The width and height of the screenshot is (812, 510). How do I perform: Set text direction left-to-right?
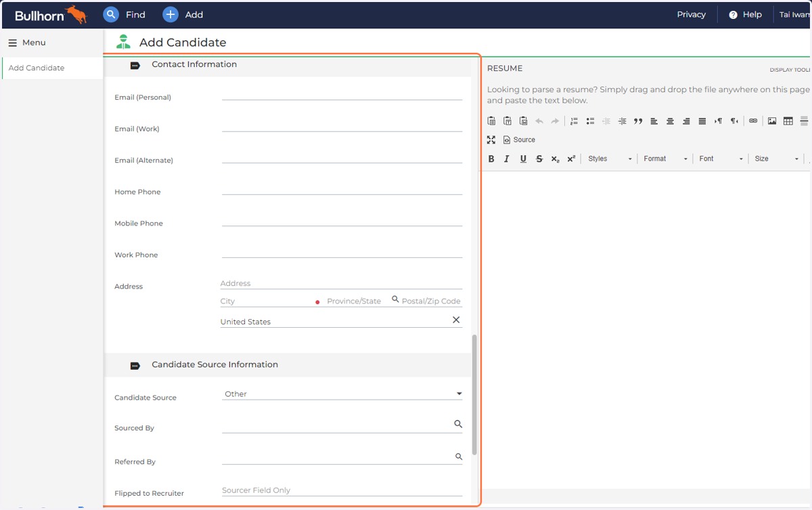719,121
